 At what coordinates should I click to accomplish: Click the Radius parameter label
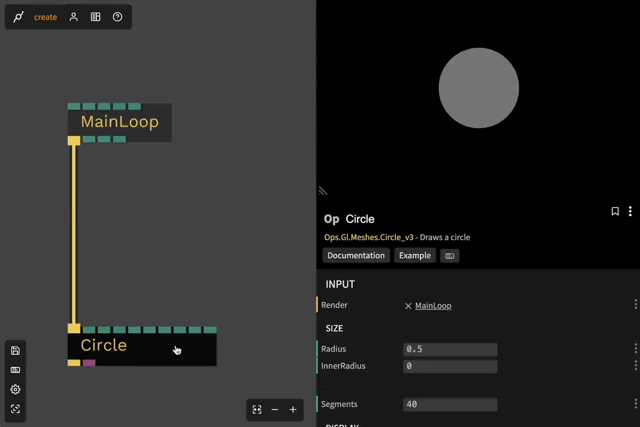pyautogui.click(x=333, y=349)
